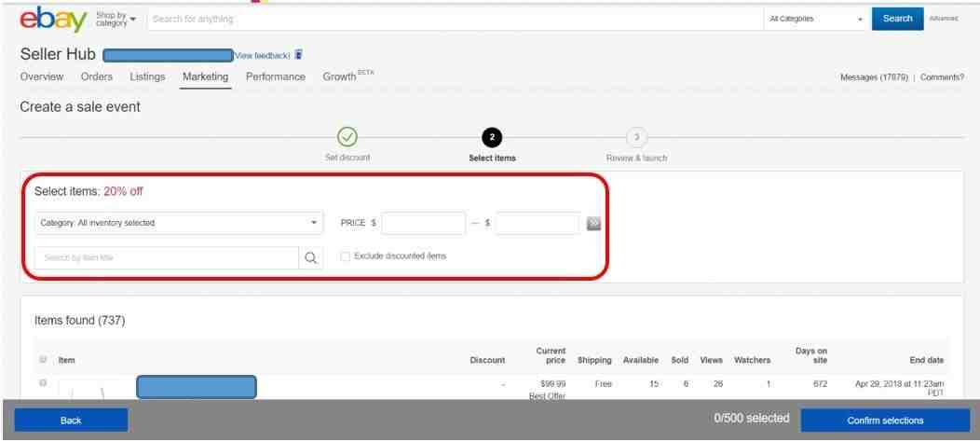The height and width of the screenshot is (442, 980).
Task: Click the Items found (737) heading
Action: (x=79, y=321)
